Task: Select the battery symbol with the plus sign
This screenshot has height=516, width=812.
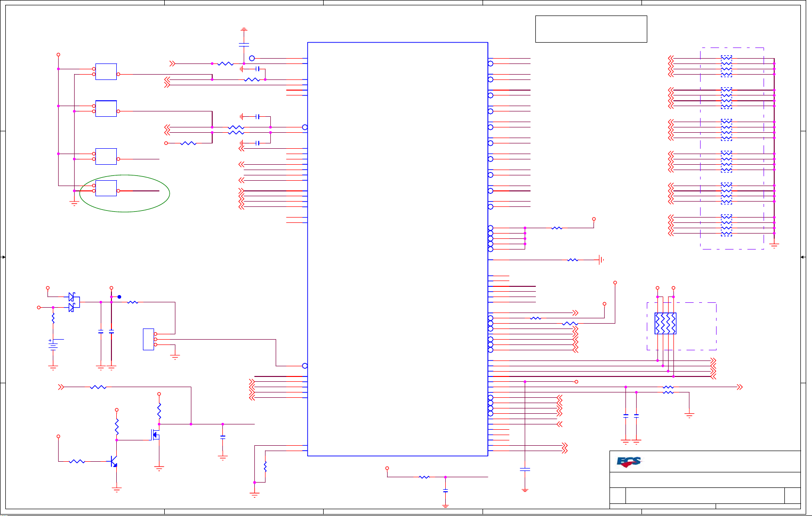Action: [53, 345]
